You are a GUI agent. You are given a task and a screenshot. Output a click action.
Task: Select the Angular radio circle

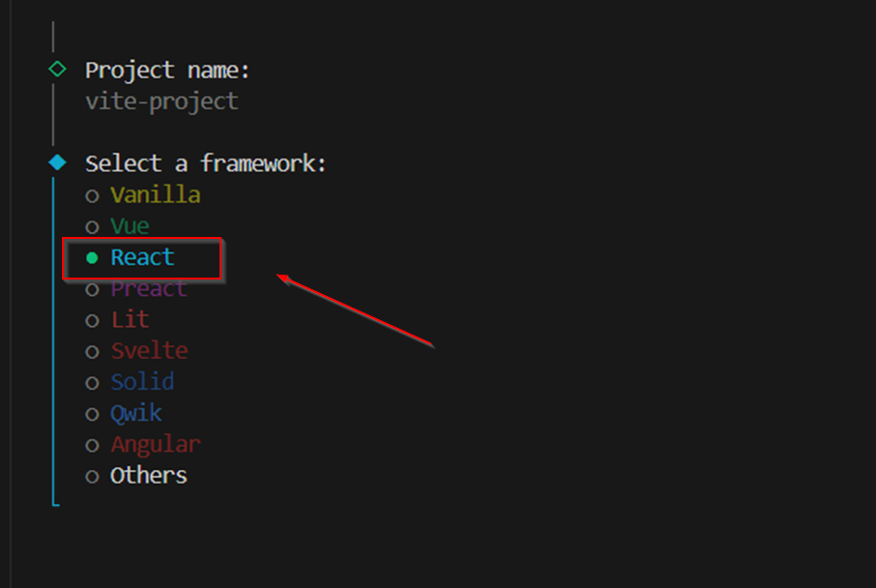click(x=92, y=446)
